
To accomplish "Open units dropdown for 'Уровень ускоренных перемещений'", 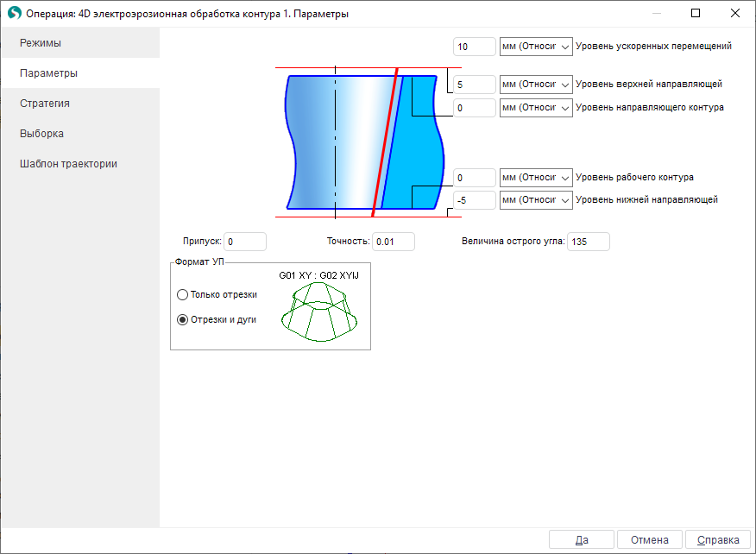I will (x=536, y=47).
